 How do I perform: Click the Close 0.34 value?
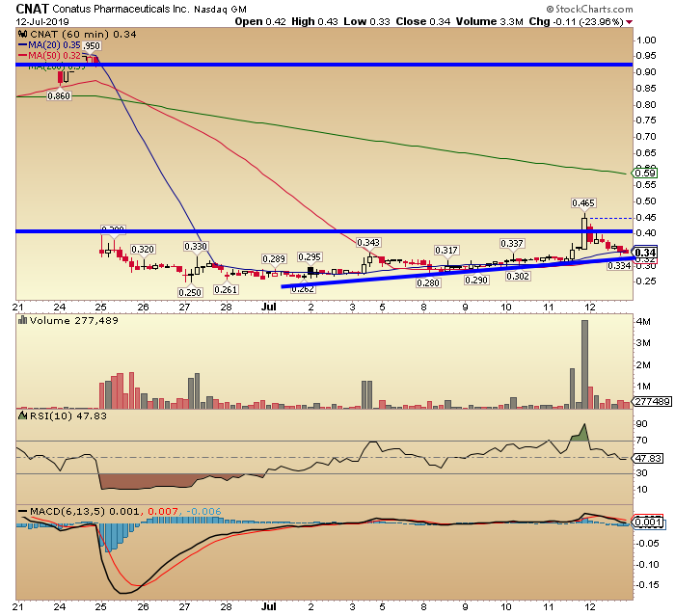pos(423,21)
